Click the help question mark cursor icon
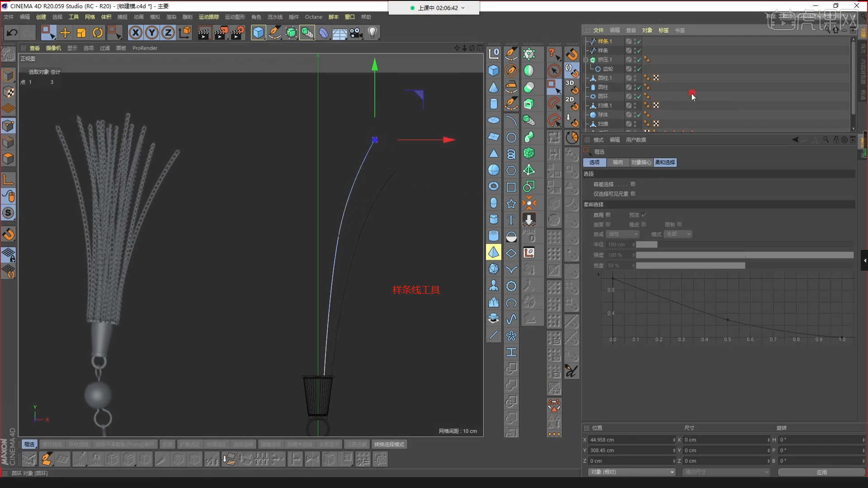The width and height of the screenshot is (868, 488). 554,54
